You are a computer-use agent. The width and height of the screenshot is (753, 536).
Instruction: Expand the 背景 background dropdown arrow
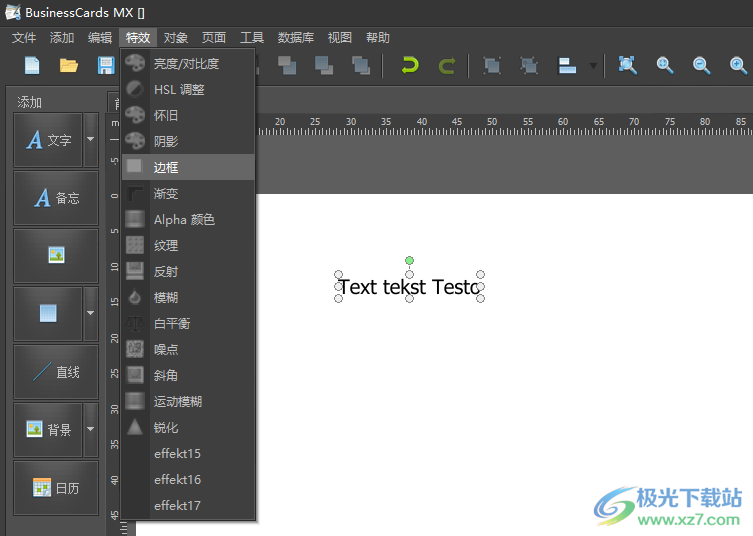pyautogui.click(x=91, y=429)
